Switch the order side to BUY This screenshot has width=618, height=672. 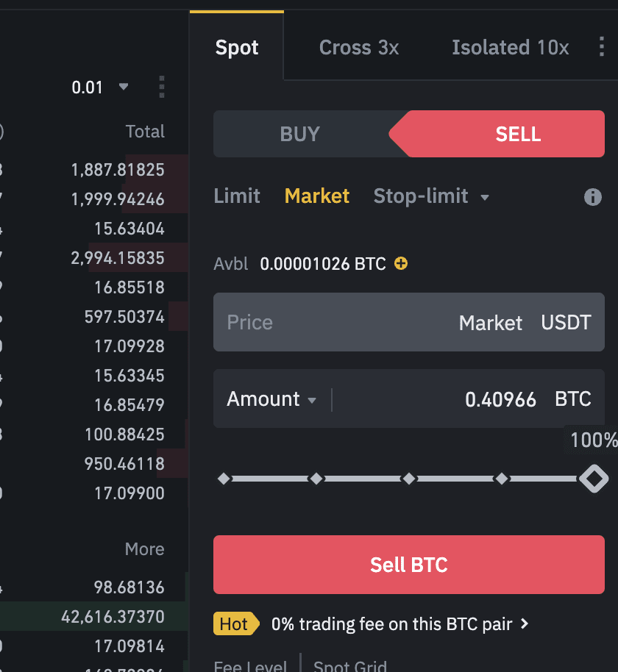pos(300,134)
